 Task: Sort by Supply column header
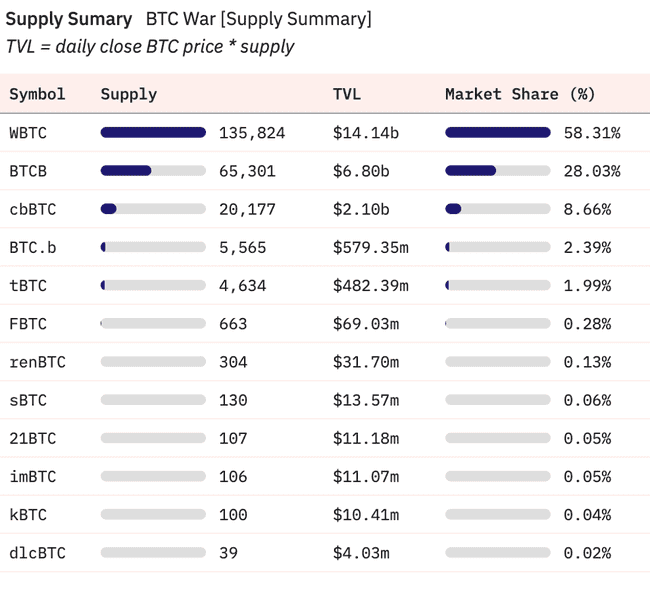(129, 95)
